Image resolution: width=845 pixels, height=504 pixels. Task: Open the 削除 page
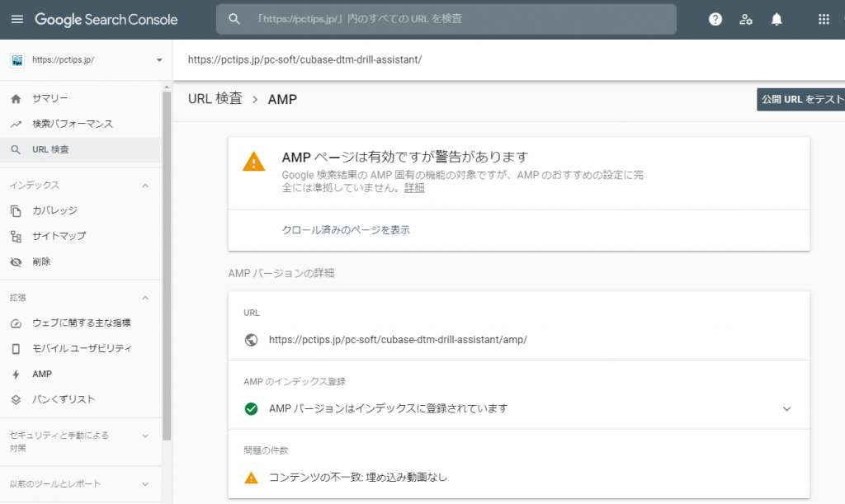click(81, 261)
